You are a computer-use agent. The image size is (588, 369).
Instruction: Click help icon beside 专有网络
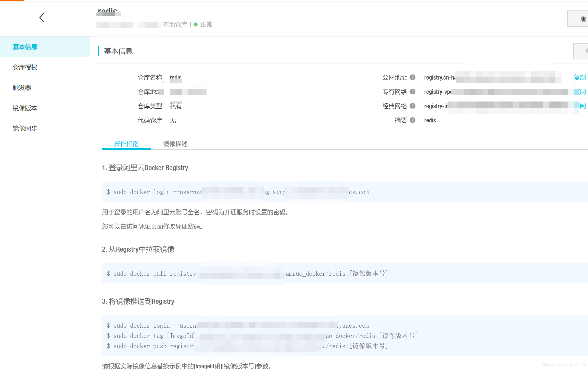coord(412,92)
